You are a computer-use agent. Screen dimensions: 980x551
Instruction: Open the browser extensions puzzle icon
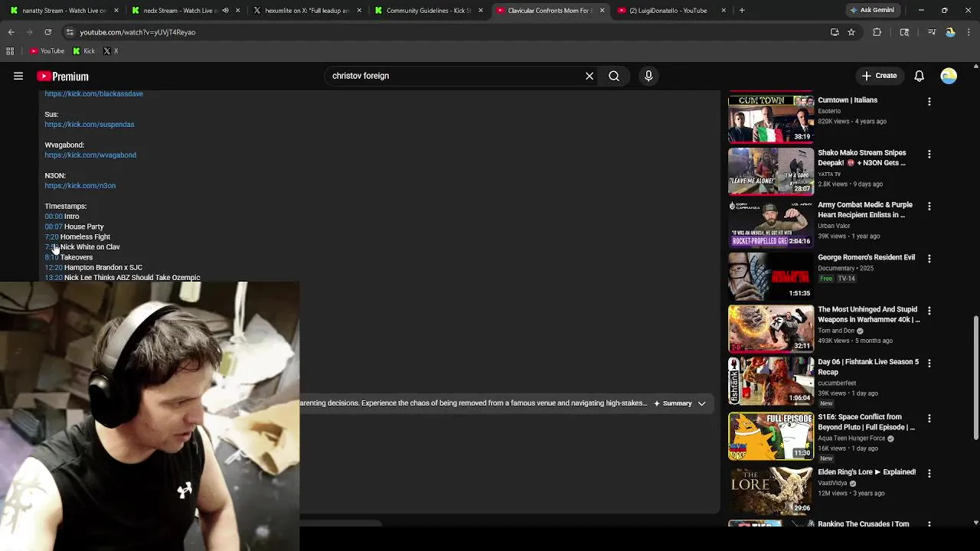pos(877,32)
